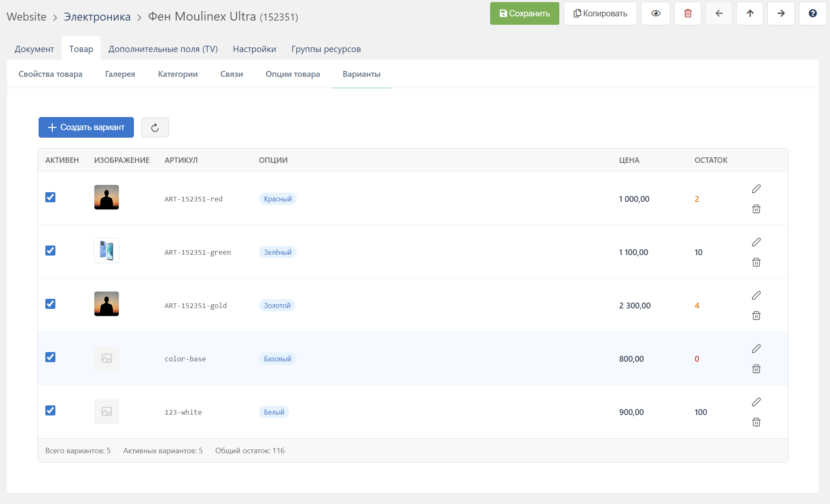Uncheck the active box for the ART-152351-red variant
The height and width of the screenshot is (504, 830).
pyautogui.click(x=50, y=197)
